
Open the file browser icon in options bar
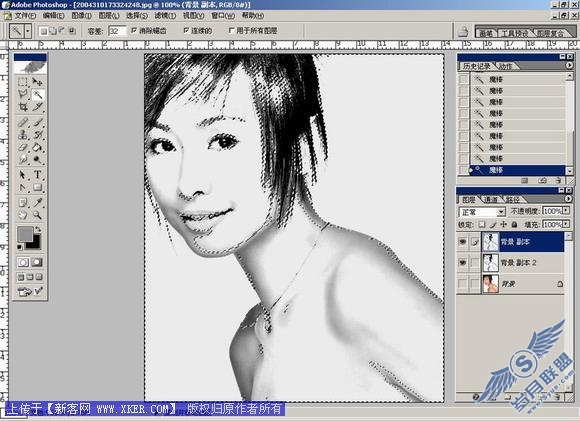(x=463, y=32)
